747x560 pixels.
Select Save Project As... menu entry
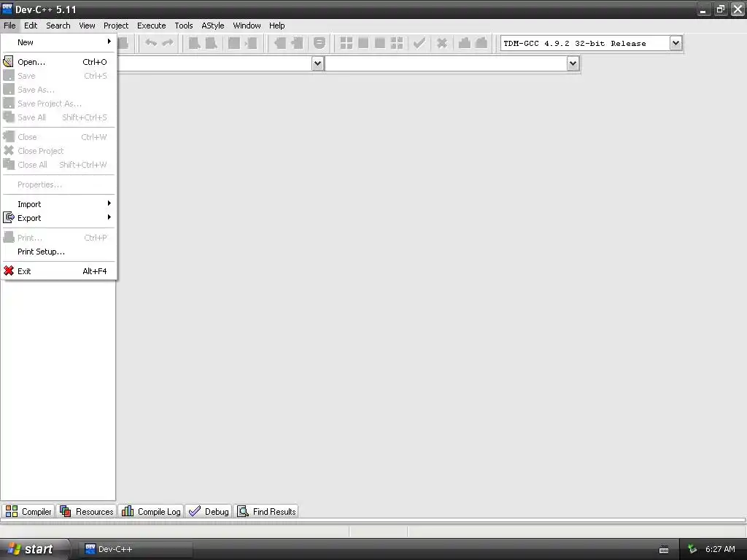tap(58, 104)
